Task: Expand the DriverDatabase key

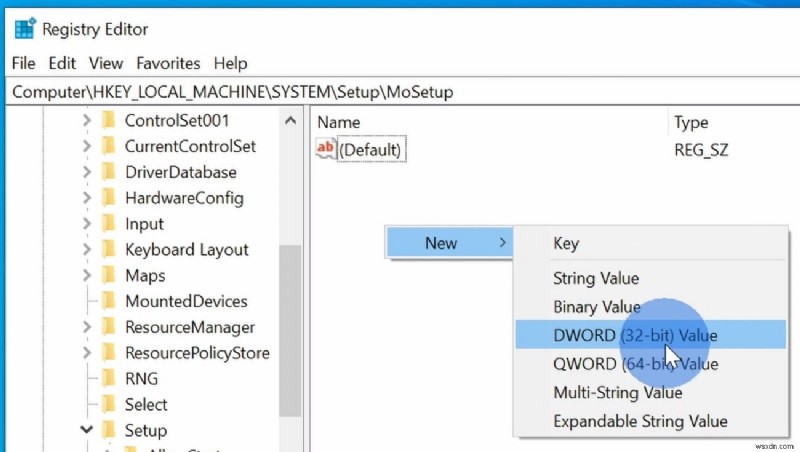Action: pyautogui.click(x=87, y=172)
